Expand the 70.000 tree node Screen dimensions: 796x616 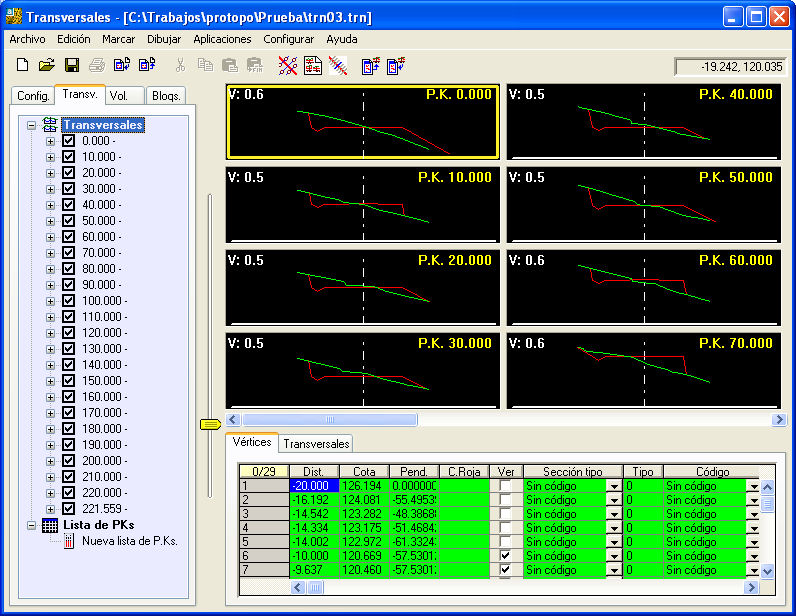pos(50,253)
